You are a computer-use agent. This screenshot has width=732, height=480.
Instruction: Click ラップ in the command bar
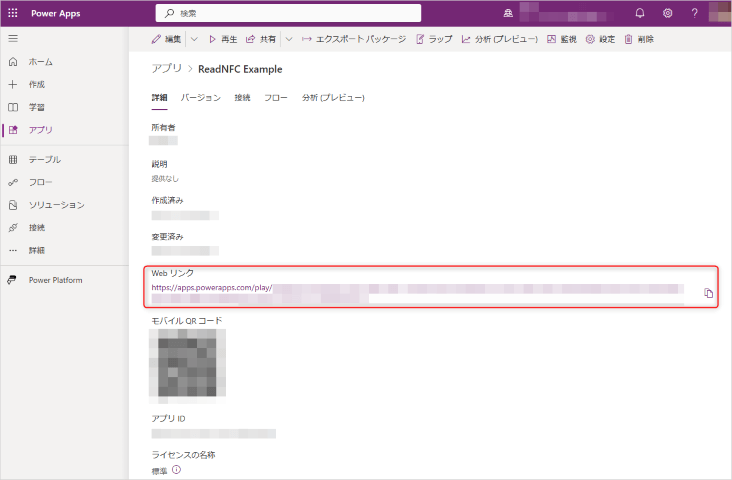(x=434, y=39)
